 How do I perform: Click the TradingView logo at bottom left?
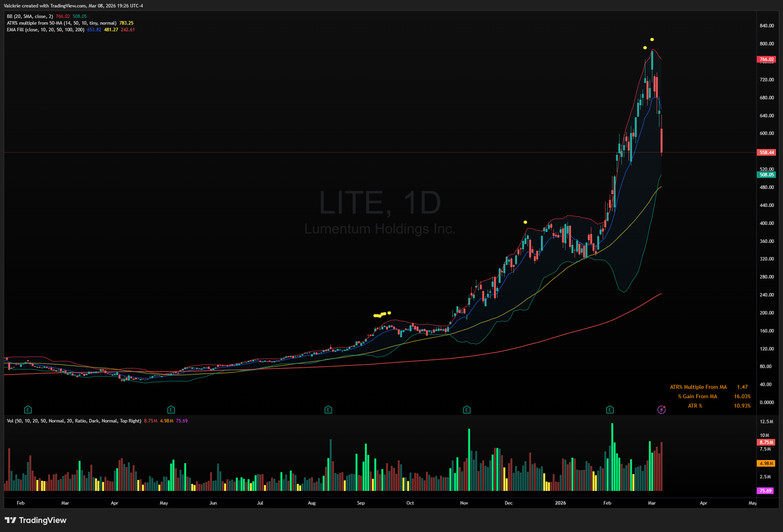[36, 520]
